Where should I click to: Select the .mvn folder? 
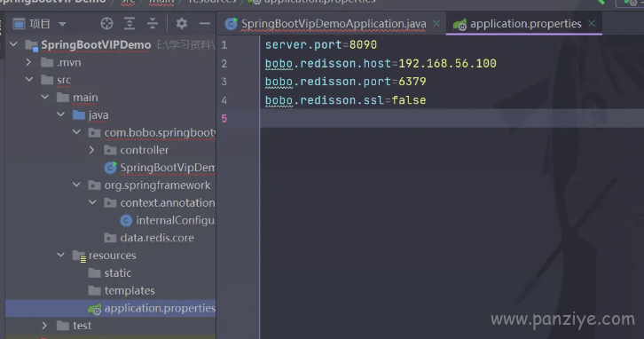coord(68,62)
